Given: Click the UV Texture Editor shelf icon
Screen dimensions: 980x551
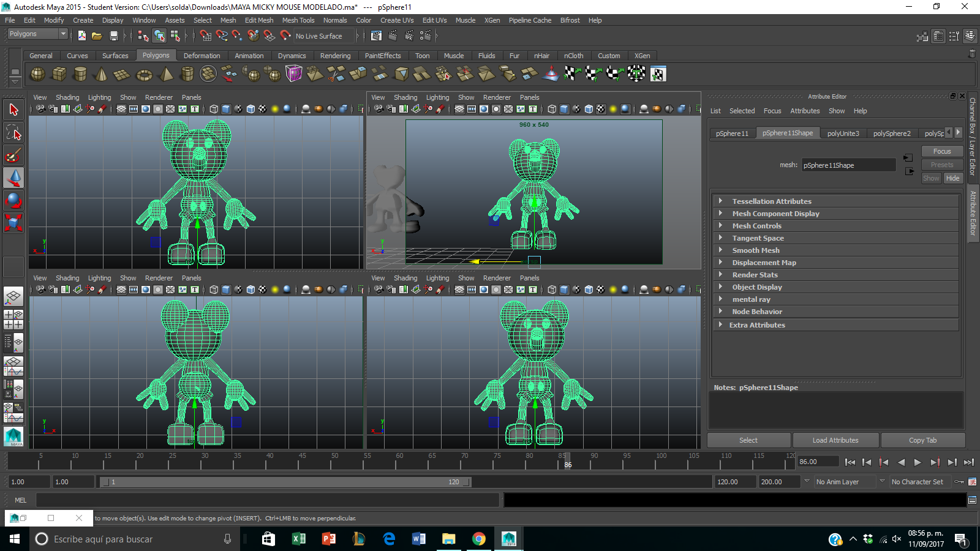Looking at the screenshot, I should coord(658,74).
